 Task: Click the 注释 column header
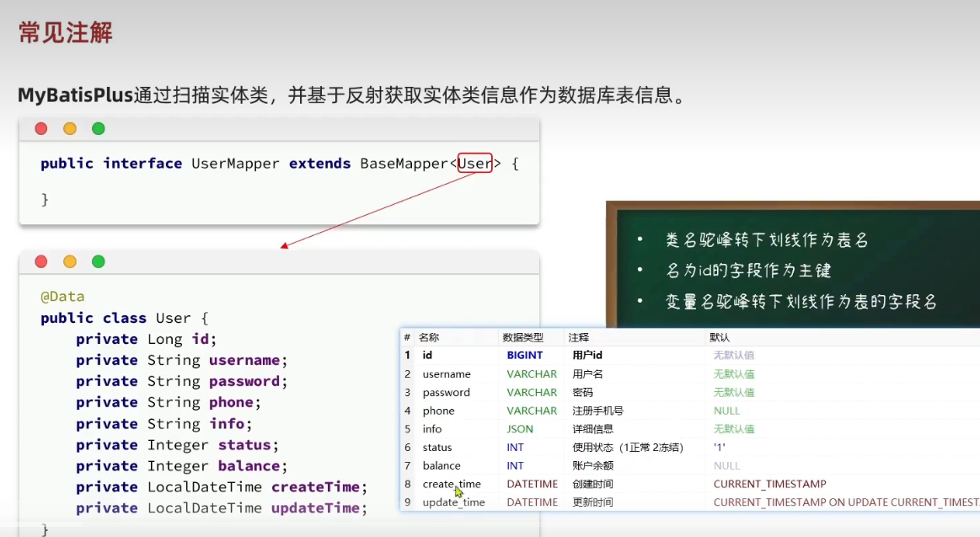579,337
